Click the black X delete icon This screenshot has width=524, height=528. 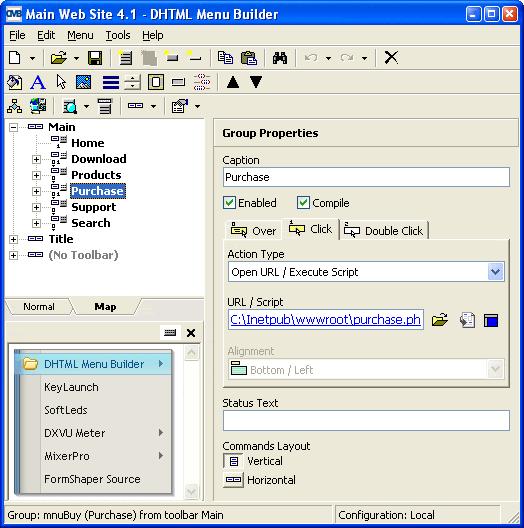point(391,58)
